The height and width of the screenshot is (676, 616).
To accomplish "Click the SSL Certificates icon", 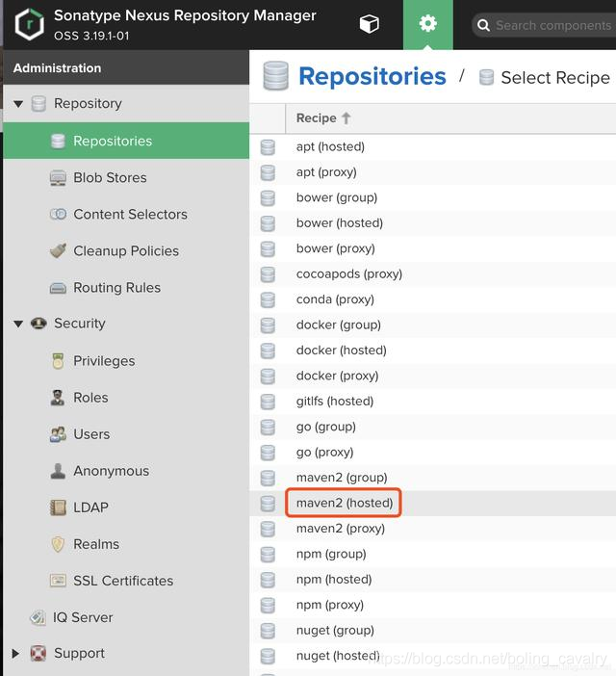I will 58,581.
